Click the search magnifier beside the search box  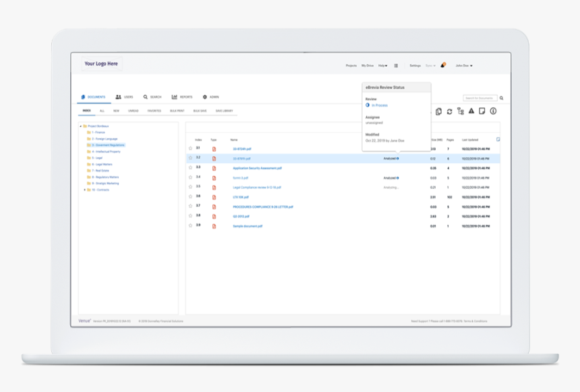coord(501,99)
